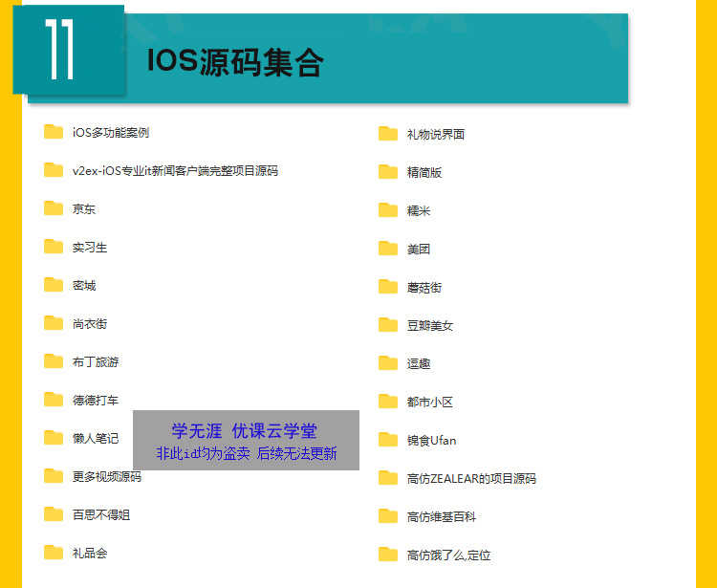Viewport: 717px width, 588px height.
Task: Select the v2ex-iOS专业it新闻客户端完整项目源码 label
Action: [175, 171]
